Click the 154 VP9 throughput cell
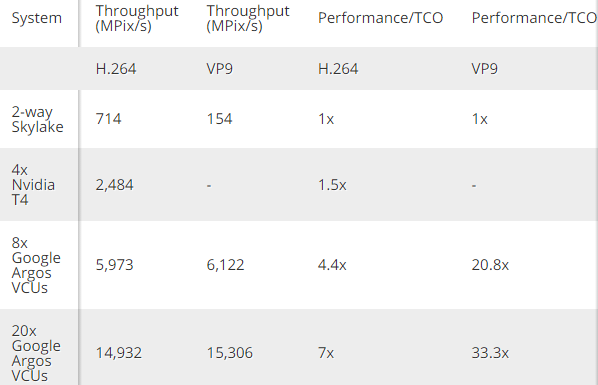The width and height of the screenshot is (598, 385). point(219,119)
